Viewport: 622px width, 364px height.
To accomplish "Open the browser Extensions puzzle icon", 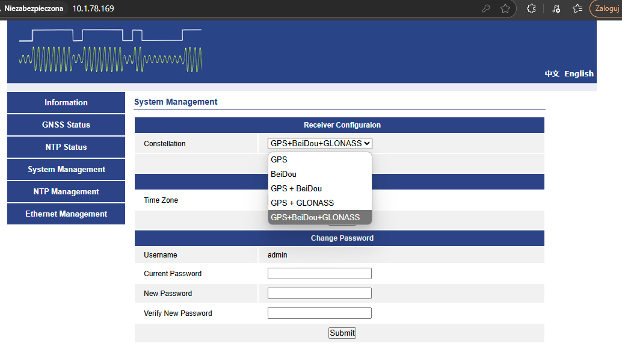I will point(531,8).
